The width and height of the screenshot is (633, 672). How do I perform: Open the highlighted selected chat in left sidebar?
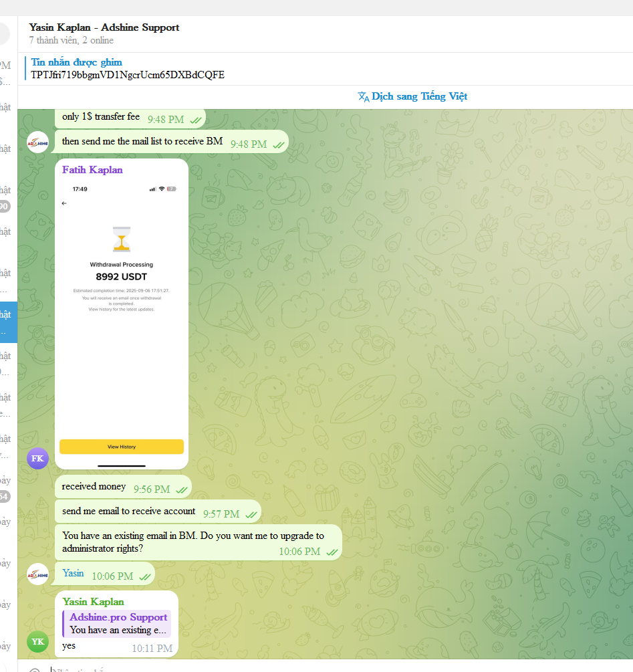9,322
